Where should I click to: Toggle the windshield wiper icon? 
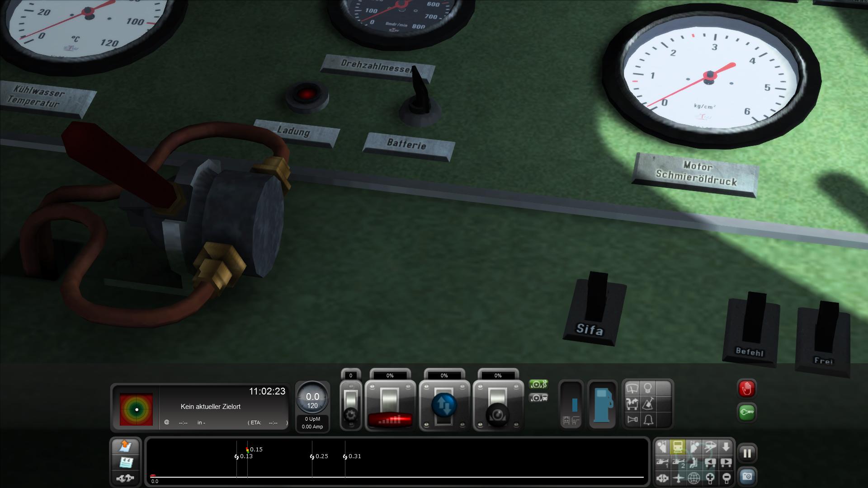click(632, 388)
